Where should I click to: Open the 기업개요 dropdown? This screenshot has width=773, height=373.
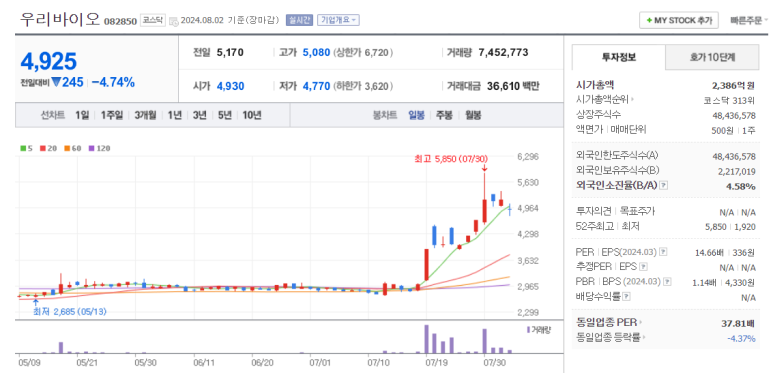click(x=338, y=20)
